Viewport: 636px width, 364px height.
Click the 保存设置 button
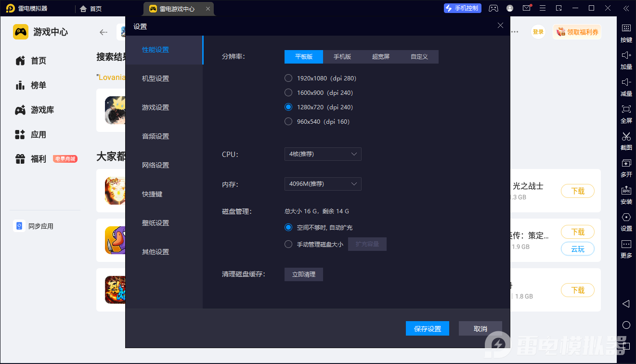pyautogui.click(x=428, y=328)
